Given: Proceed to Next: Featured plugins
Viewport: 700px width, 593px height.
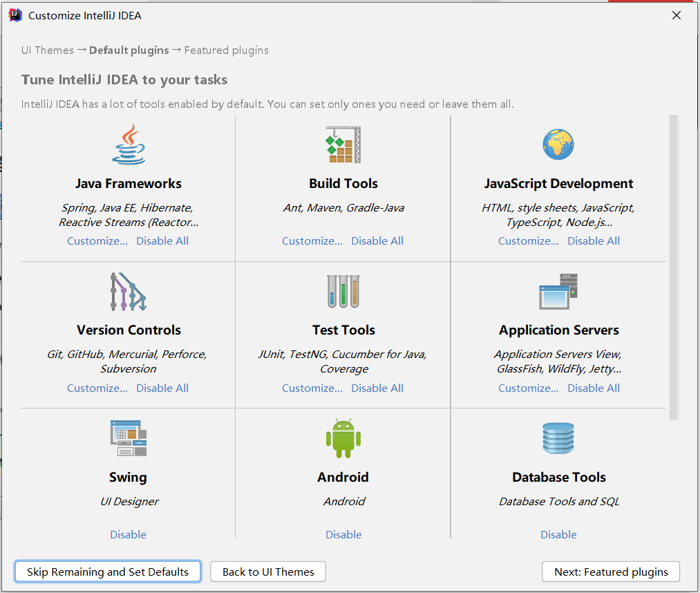Looking at the screenshot, I should coord(611,572).
